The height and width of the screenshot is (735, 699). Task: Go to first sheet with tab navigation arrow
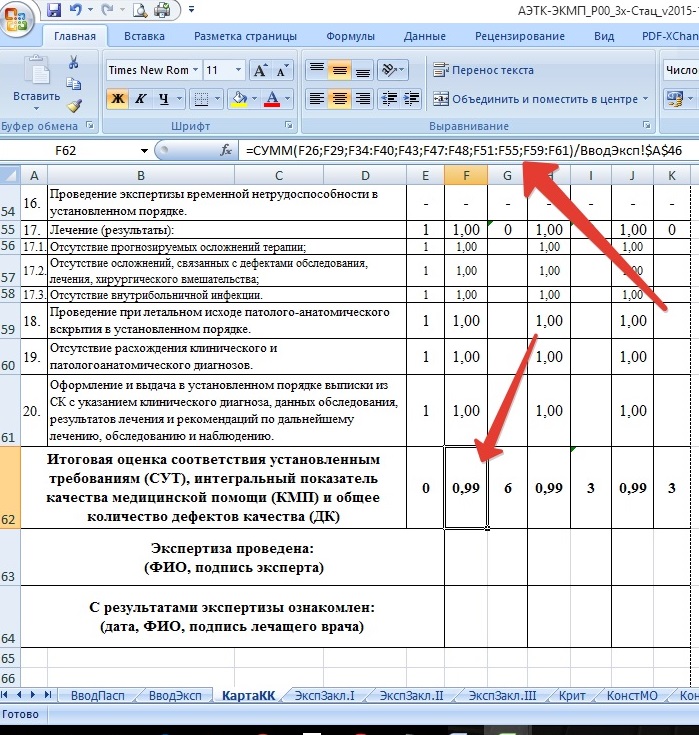coord(5,695)
